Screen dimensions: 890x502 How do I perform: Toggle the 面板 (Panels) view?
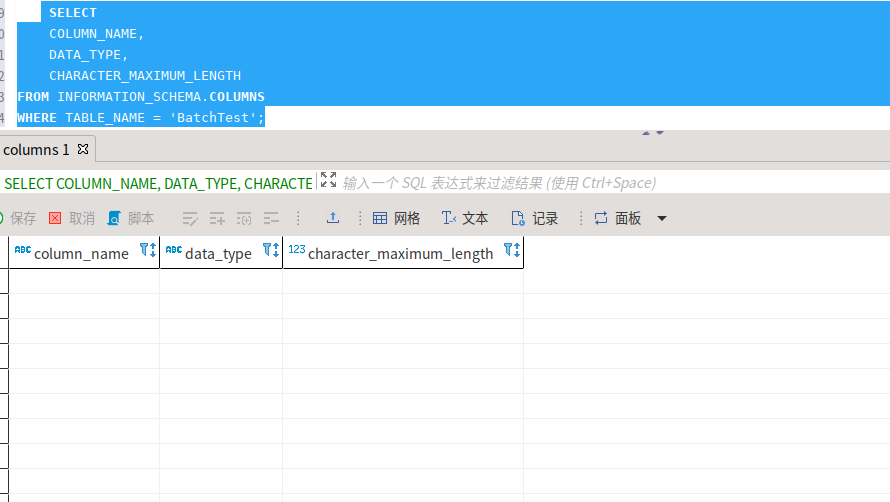click(x=618, y=218)
